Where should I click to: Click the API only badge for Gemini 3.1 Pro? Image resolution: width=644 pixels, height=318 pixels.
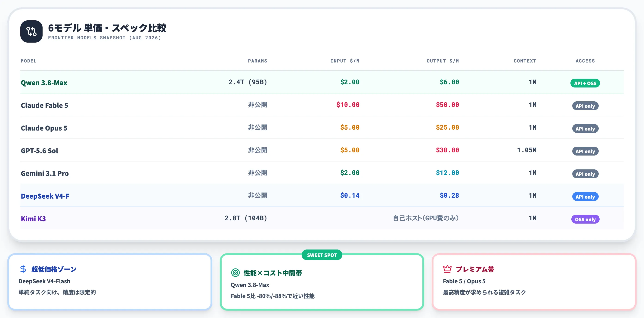585,174
